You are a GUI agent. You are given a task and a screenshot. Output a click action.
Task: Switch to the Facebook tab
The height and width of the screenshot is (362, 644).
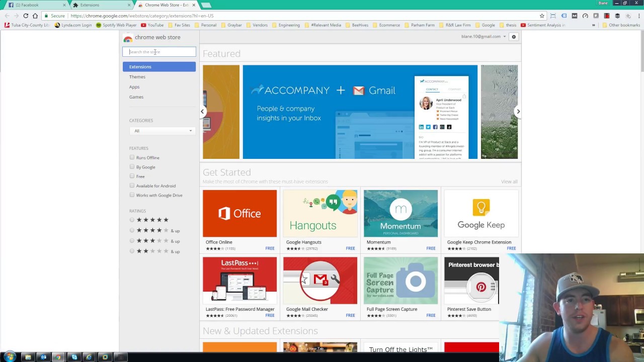pos(35,5)
